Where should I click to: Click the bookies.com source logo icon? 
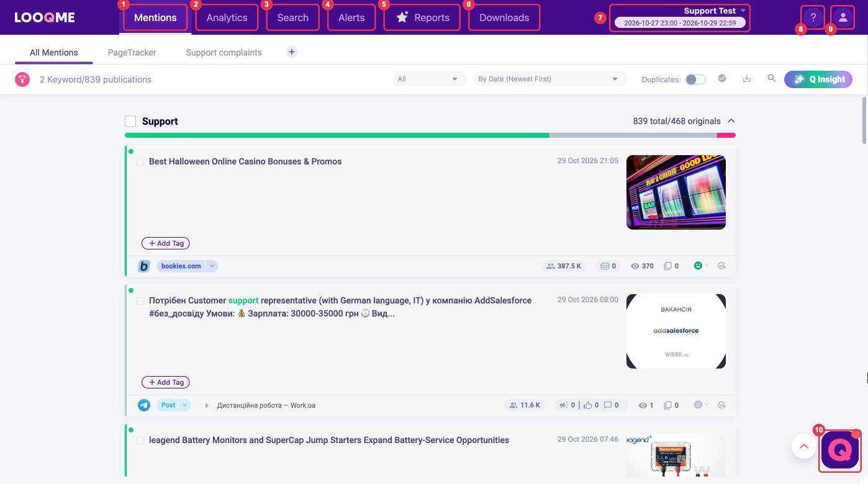[x=144, y=266]
